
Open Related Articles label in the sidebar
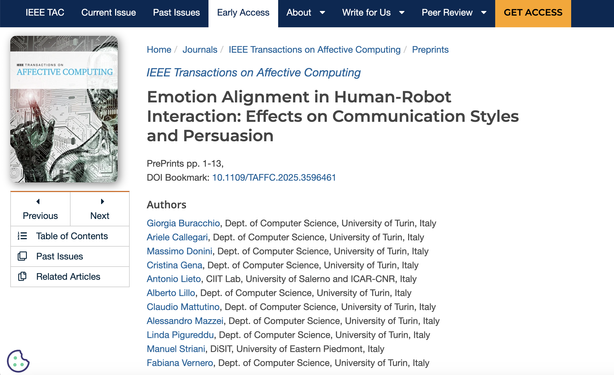pos(68,277)
